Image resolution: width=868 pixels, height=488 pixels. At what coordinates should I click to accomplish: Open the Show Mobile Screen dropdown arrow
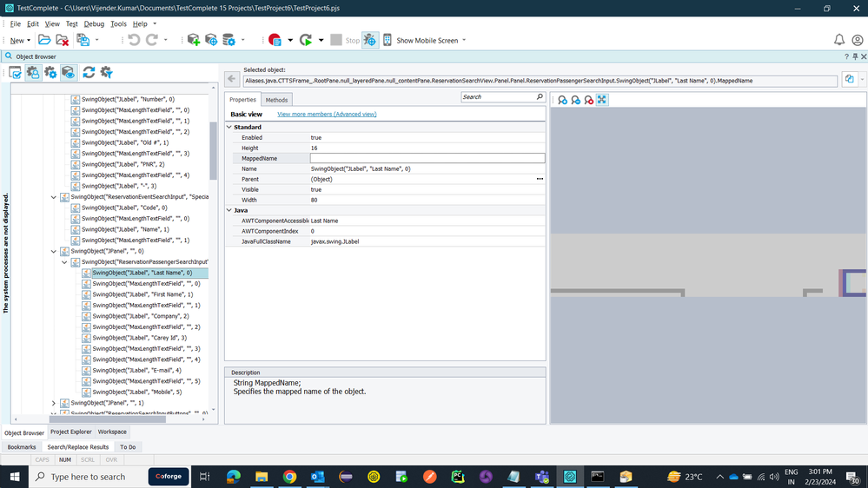(x=464, y=40)
